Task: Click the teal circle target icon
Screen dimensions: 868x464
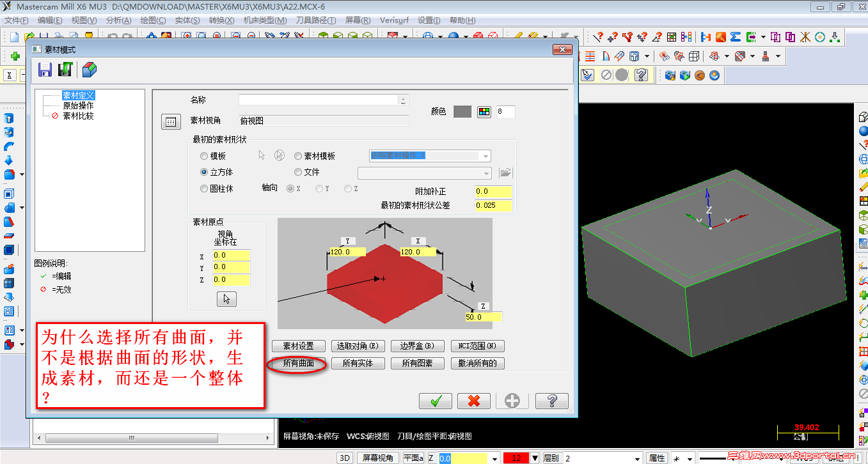Action: (x=820, y=37)
